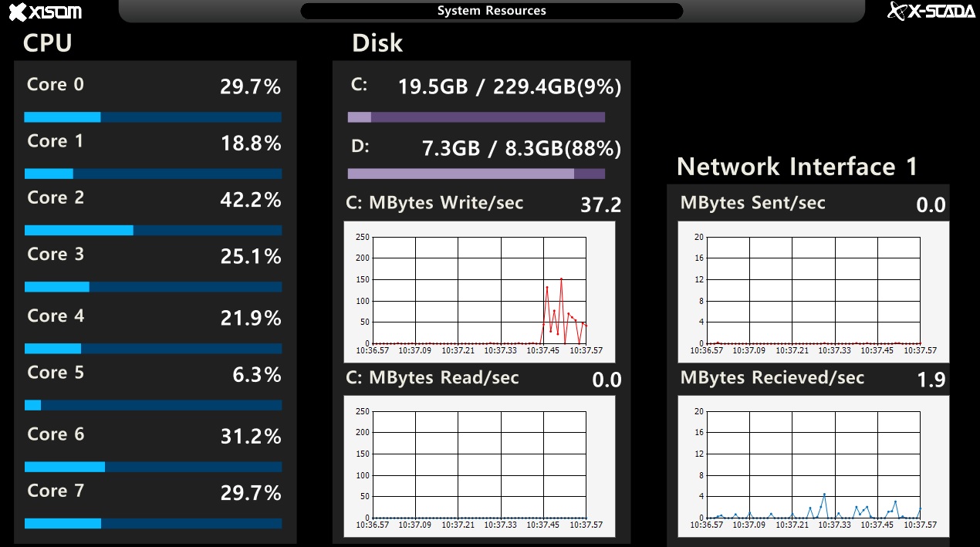Open the C: MBytes Write/sec chart
This screenshot has height=547, width=980.
[x=479, y=292]
